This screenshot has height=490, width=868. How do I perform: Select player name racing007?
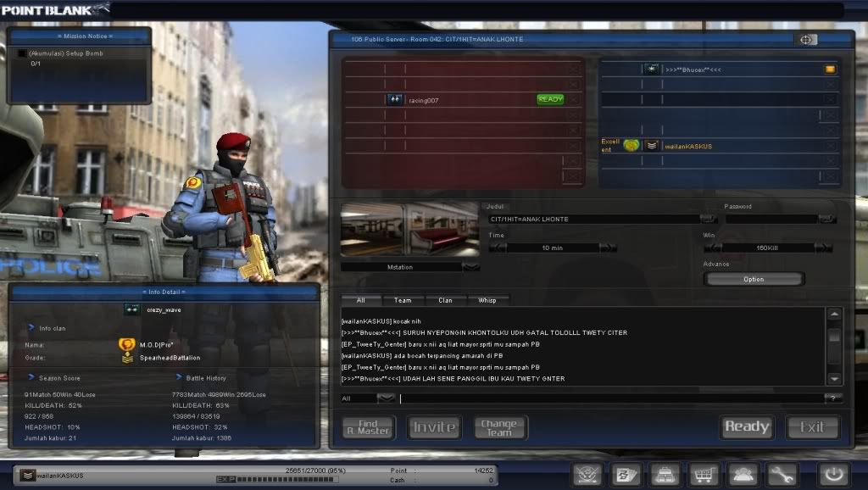(x=424, y=100)
